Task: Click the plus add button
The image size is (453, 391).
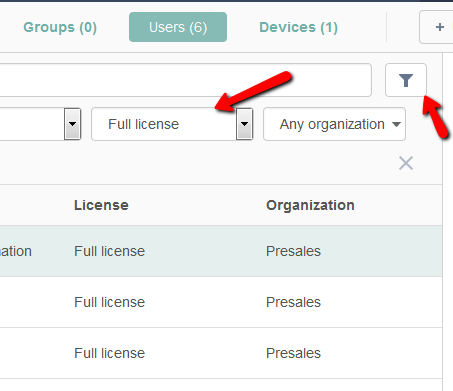Action: [436, 27]
